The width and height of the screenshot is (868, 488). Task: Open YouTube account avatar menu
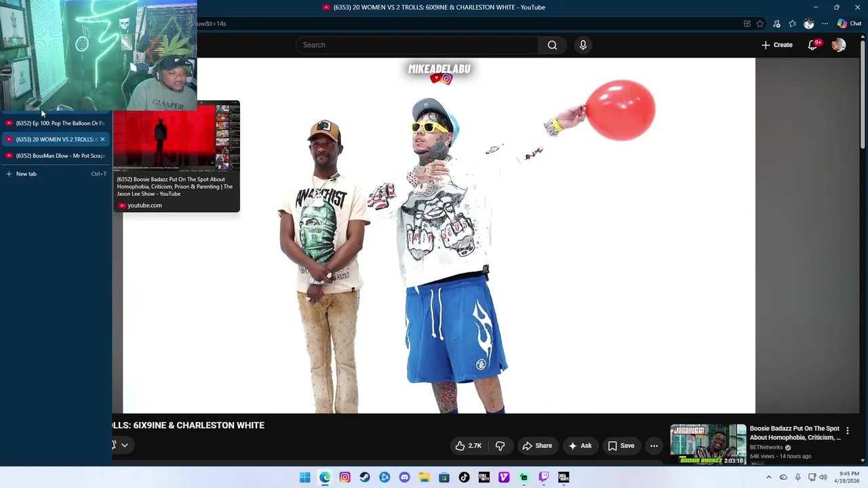(x=838, y=45)
